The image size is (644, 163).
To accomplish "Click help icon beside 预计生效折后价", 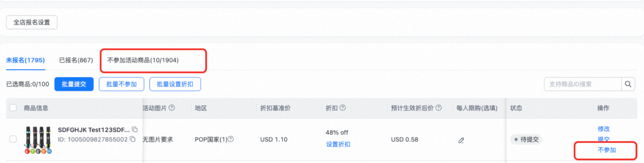I will tap(439, 108).
